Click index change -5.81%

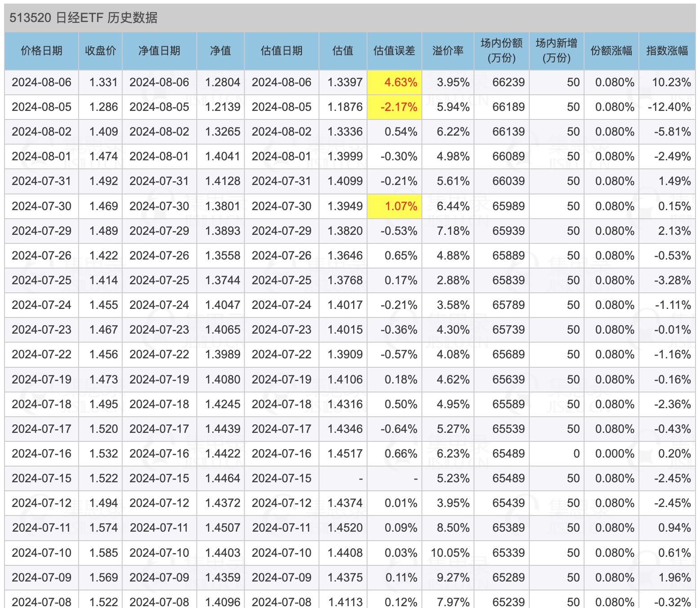[672, 132]
